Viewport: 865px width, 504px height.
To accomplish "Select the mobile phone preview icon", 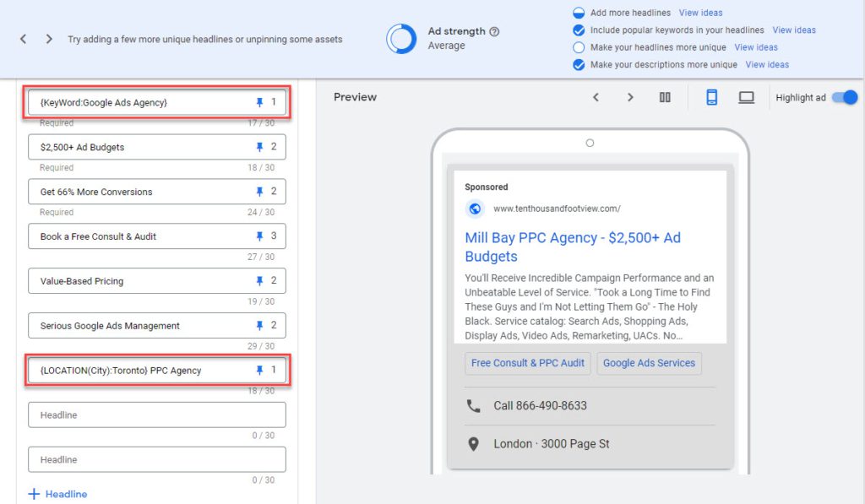I will [710, 97].
